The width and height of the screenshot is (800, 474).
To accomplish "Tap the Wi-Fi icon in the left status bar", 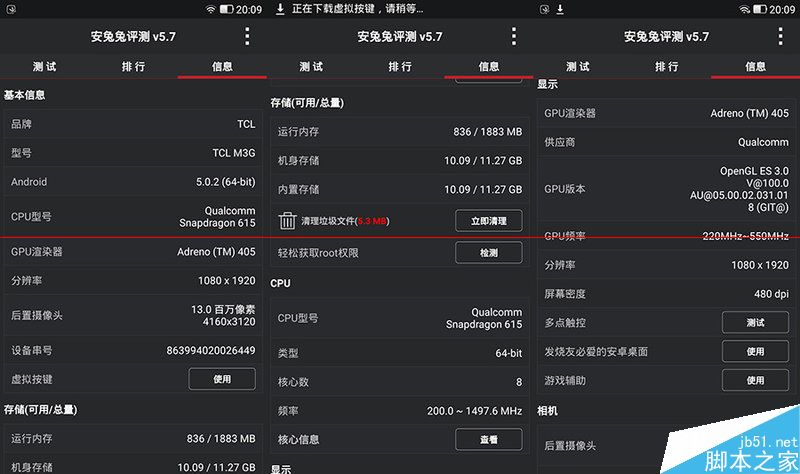I will click(211, 9).
